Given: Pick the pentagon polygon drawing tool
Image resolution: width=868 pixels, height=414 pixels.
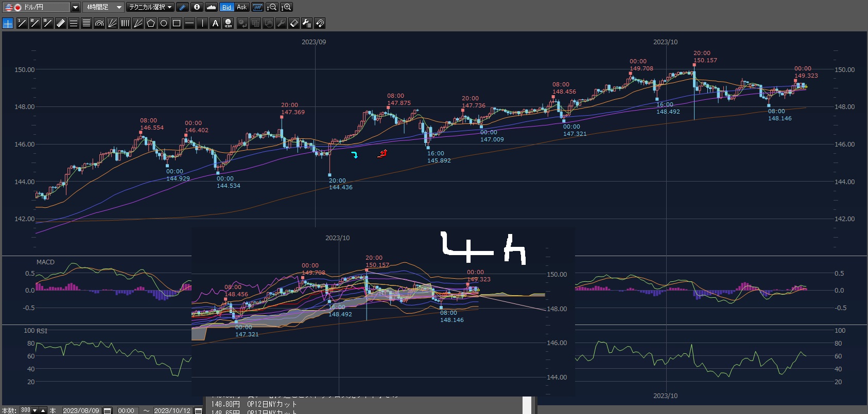Looking at the screenshot, I should 151,23.
